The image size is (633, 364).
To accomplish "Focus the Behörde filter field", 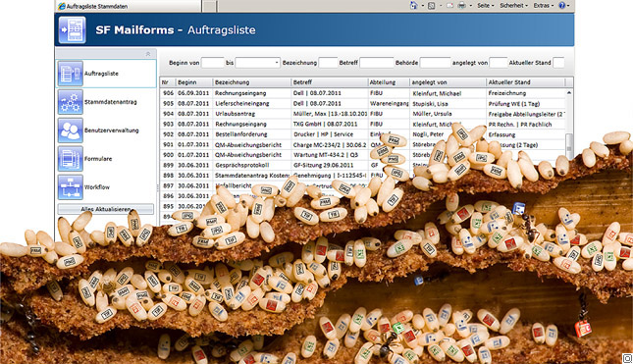I will [435, 63].
